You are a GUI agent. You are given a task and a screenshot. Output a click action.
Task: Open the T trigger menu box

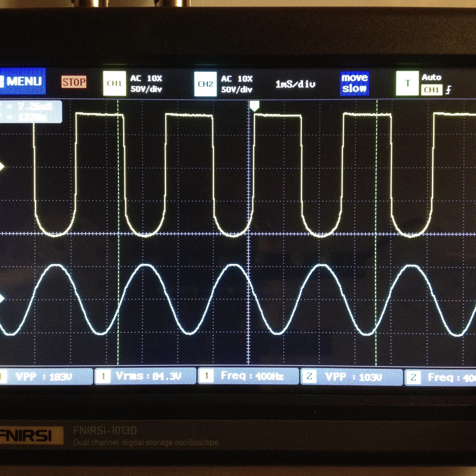click(x=407, y=83)
